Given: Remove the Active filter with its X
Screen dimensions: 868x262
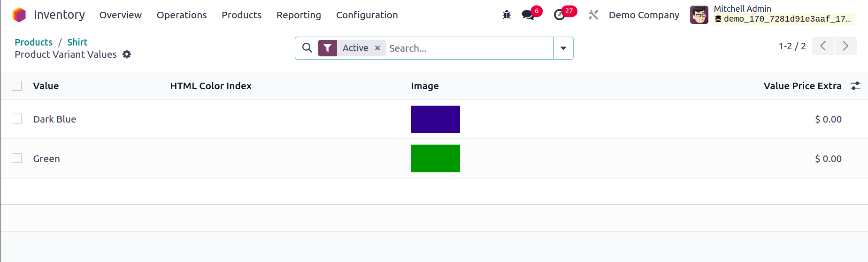Looking at the screenshot, I should [x=377, y=48].
